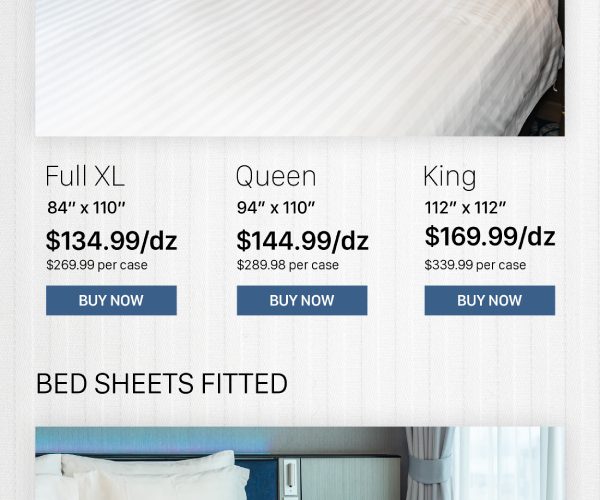Hit Buy Now under King size
Image resolution: width=600 pixels, height=500 pixels.
point(489,300)
